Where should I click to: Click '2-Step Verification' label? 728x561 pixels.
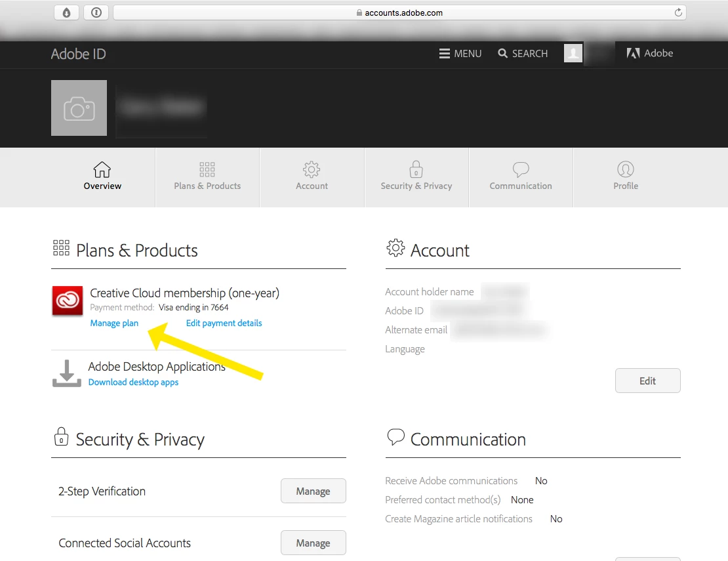coord(102,491)
